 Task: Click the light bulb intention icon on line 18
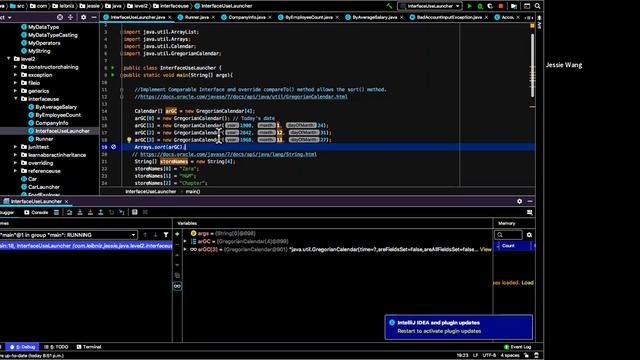click(x=129, y=140)
